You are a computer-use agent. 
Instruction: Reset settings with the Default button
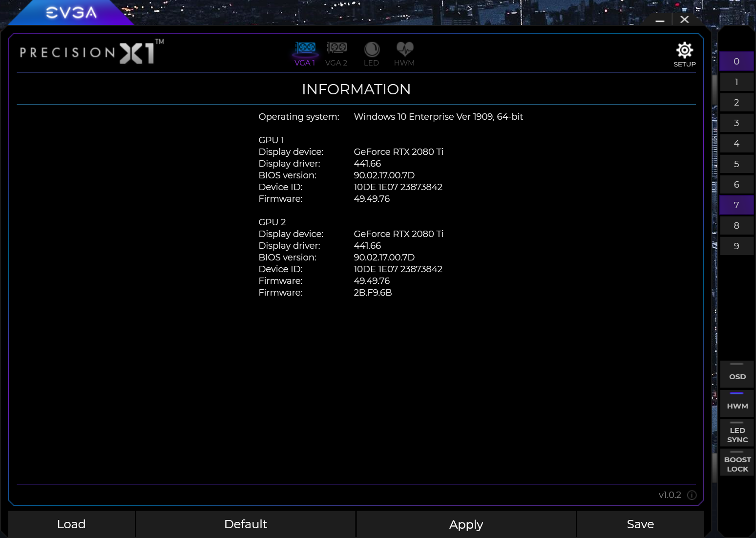click(246, 524)
